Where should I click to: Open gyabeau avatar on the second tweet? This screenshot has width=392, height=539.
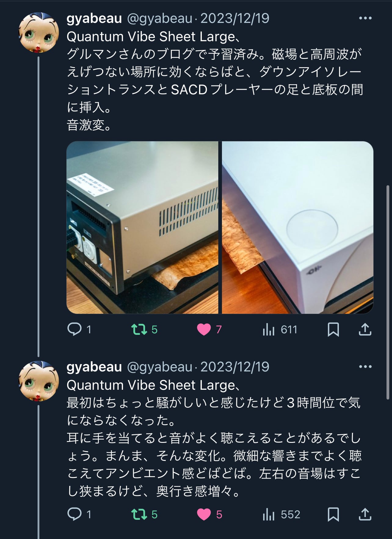[39, 381]
